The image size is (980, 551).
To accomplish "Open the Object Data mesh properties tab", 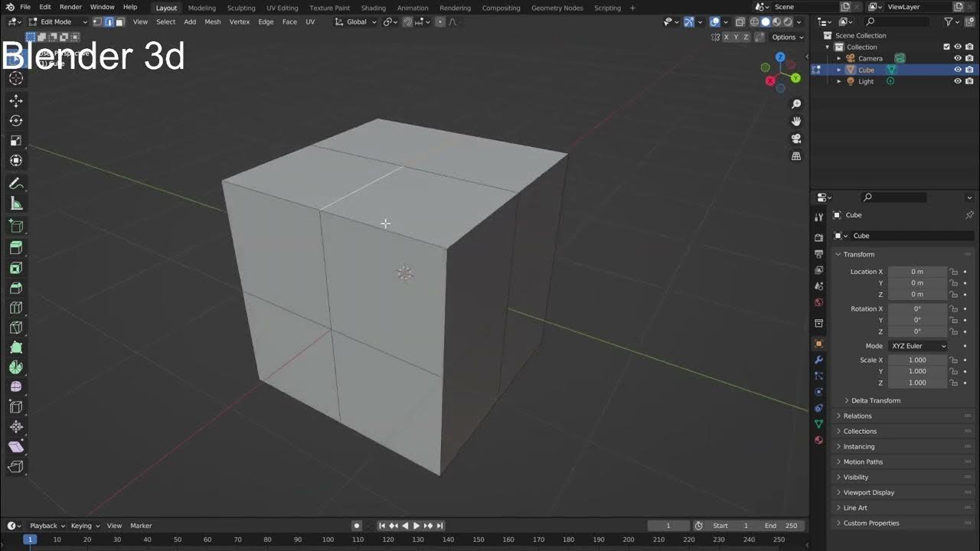I will pos(818,424).
